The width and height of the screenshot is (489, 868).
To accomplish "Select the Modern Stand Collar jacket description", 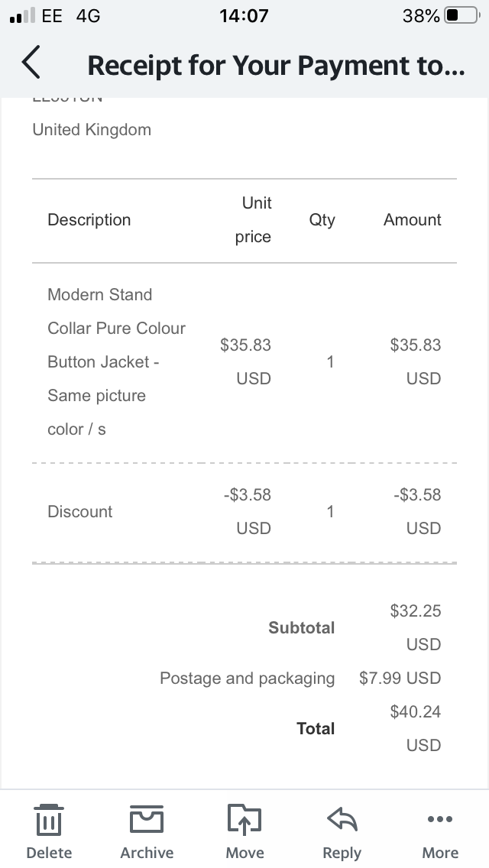I will coord(116,361).
